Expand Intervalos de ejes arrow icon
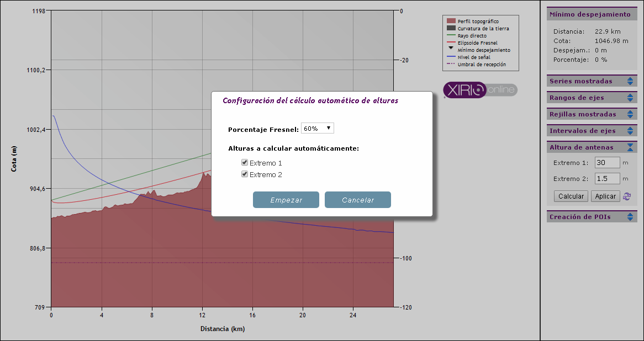Viewport: 644px width, 341px height. [630, 131]
